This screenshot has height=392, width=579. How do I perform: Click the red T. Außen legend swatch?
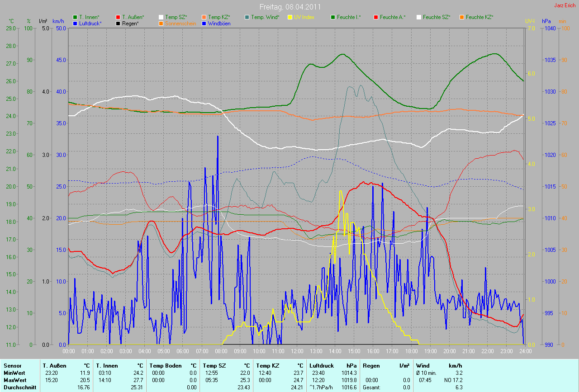click(x=118, y=17)
